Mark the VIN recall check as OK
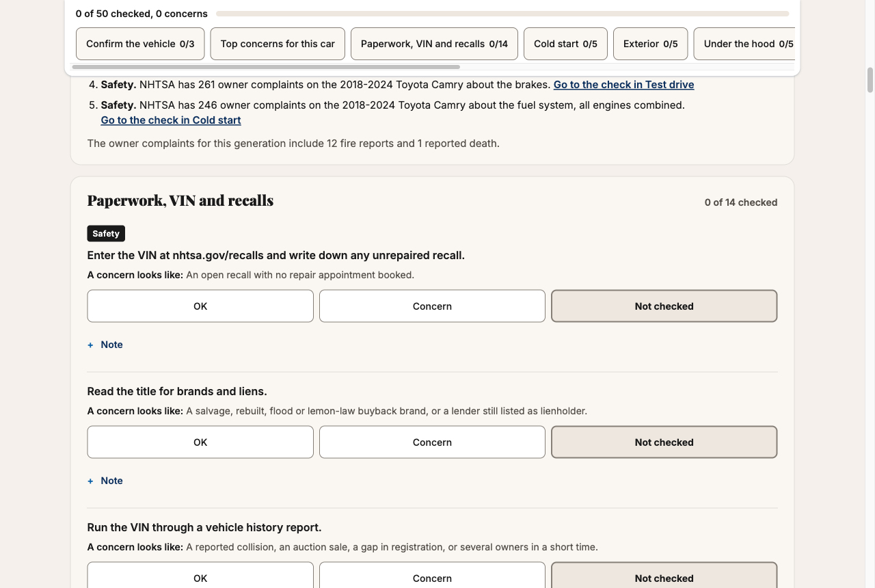Screen dimensions: 875x588 200,306
